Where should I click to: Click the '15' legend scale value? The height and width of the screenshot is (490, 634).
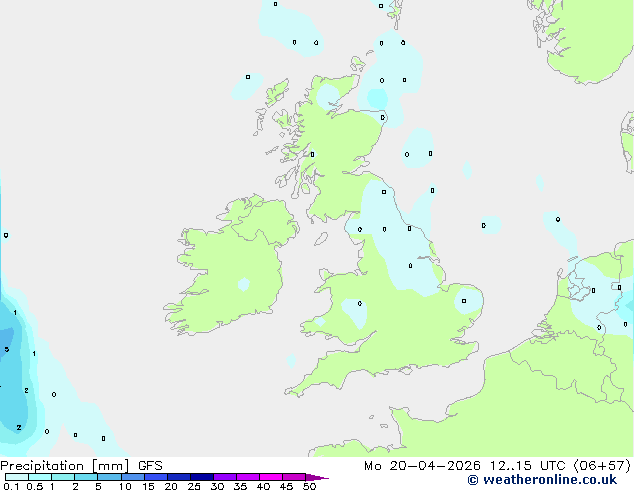pyautogui.click(x=148, y=486)
